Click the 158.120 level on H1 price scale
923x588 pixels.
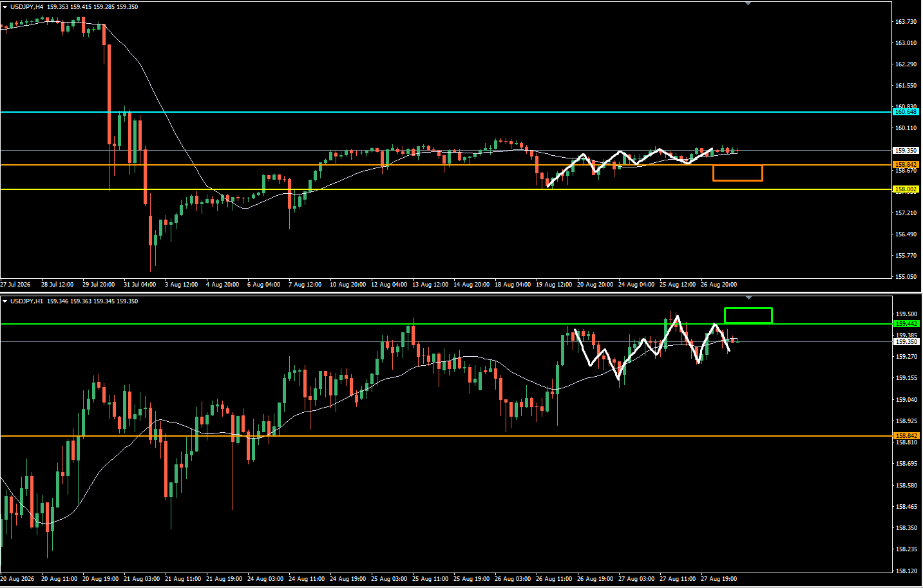(906, 571)
